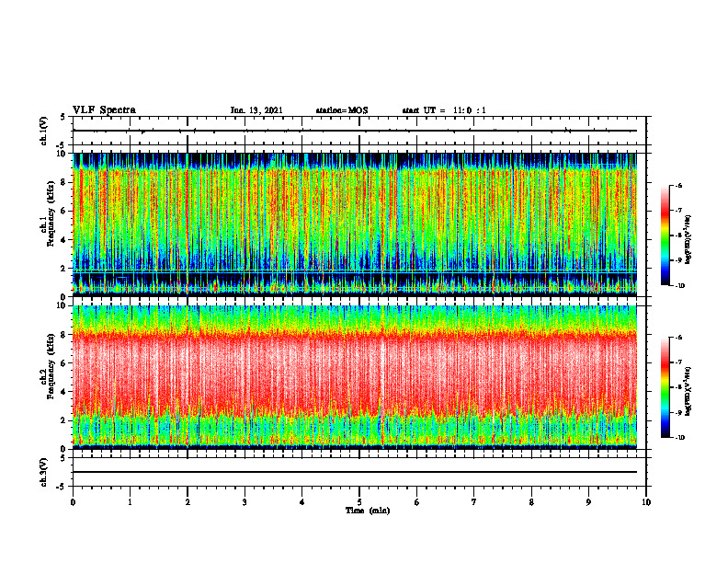Click the ch.1 'Frequency (kHz)' axis label

click(51, 213)
